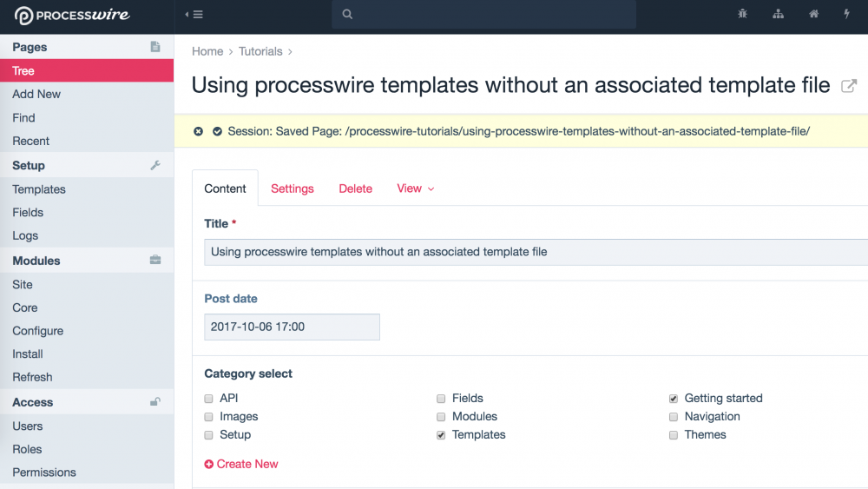Uncheck the Templates category checkbox
The width and height of the screenshot is (868, 489).
click(441, 435)
